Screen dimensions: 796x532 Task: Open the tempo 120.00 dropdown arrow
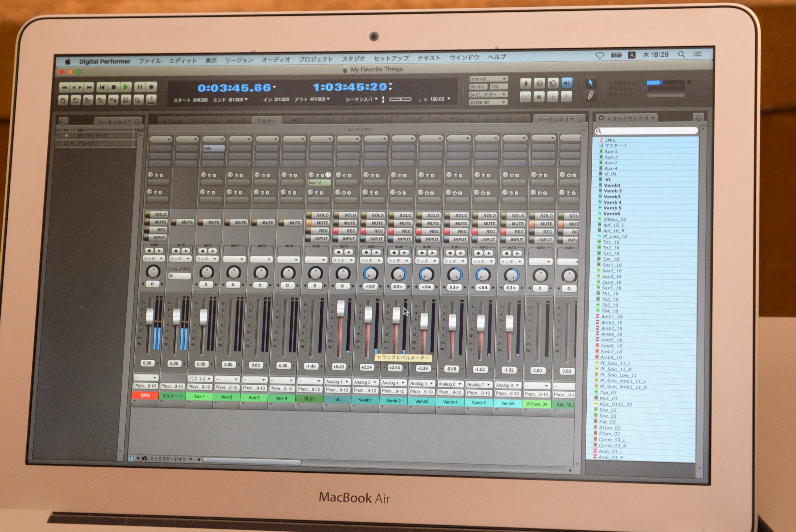tap(449, 99)
